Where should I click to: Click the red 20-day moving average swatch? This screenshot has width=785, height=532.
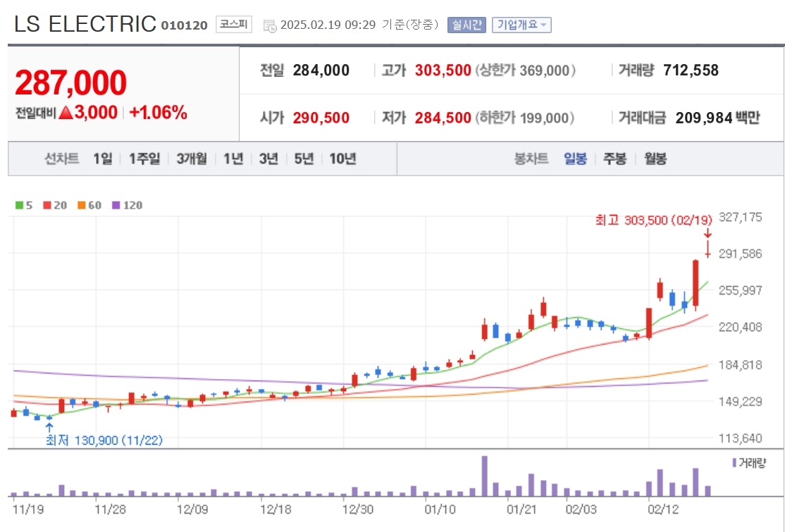pyautogui.click(x=47, y=205)
